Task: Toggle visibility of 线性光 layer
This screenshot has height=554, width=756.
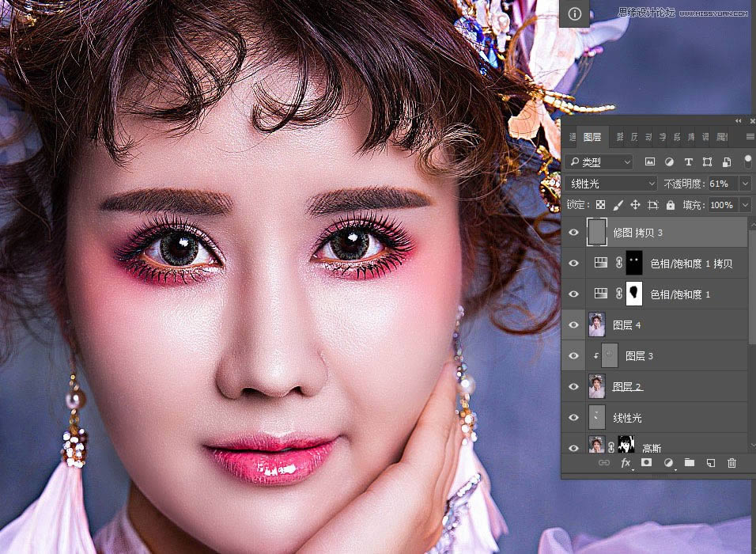Action: pyautogui.click(x=574, y=417)
